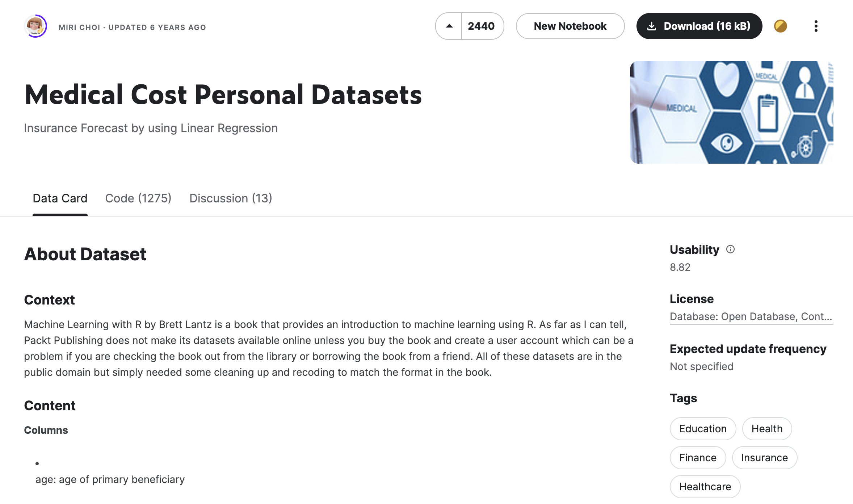Click the 2440 upvote count

point(481,26)
